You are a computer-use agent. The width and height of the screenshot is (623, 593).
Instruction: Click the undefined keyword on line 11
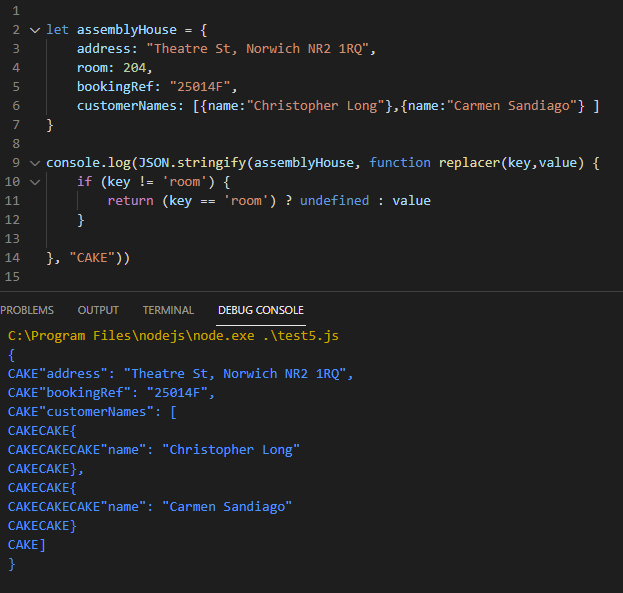[335, 200]
